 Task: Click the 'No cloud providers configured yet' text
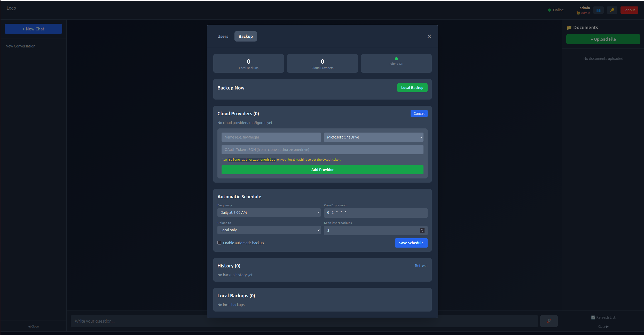pos(245,123)
